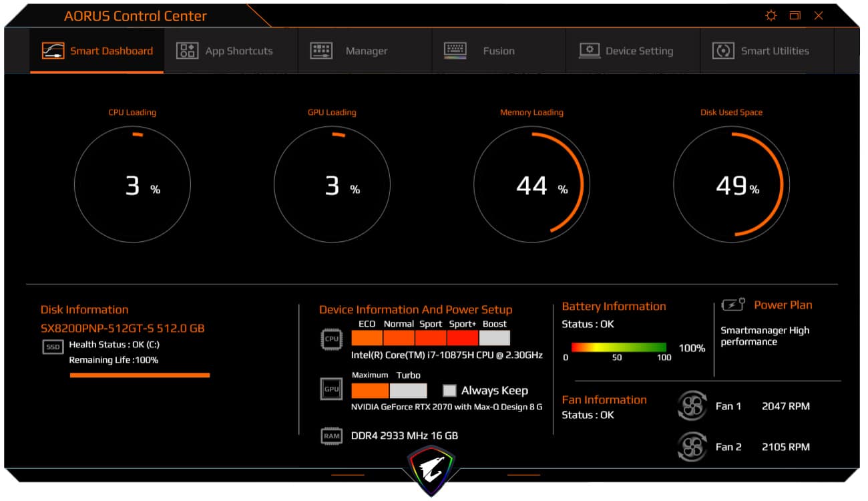This screenshot has height=501, width=868.
Task: Click the Smartmanager High performance power plan
Action: 765,335
